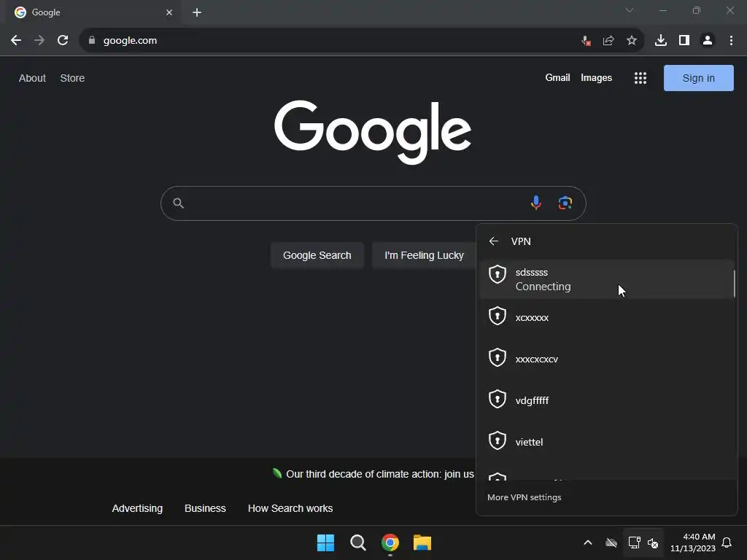This screenshot has width=747, height=560.
Task: Open network icon in system tray
Action: point(634,542)
